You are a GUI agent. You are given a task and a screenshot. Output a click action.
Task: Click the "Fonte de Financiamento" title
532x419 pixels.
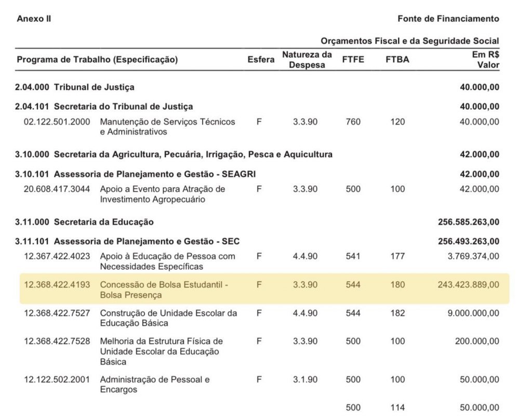click(448, 19)
